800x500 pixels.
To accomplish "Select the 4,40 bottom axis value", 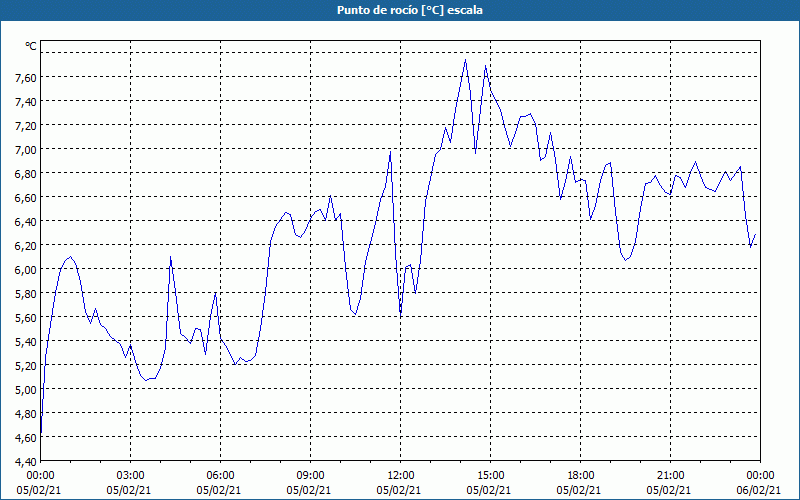I will click(27, 461).
